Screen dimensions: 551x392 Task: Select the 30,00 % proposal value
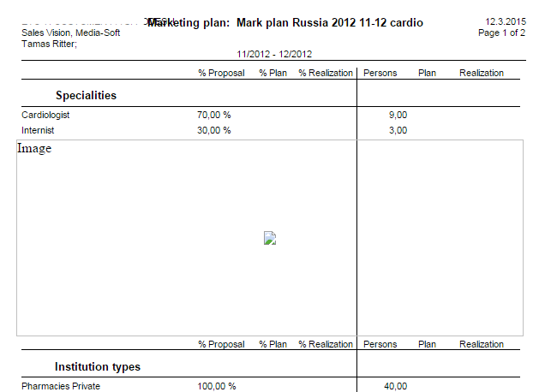pos(214,130)
